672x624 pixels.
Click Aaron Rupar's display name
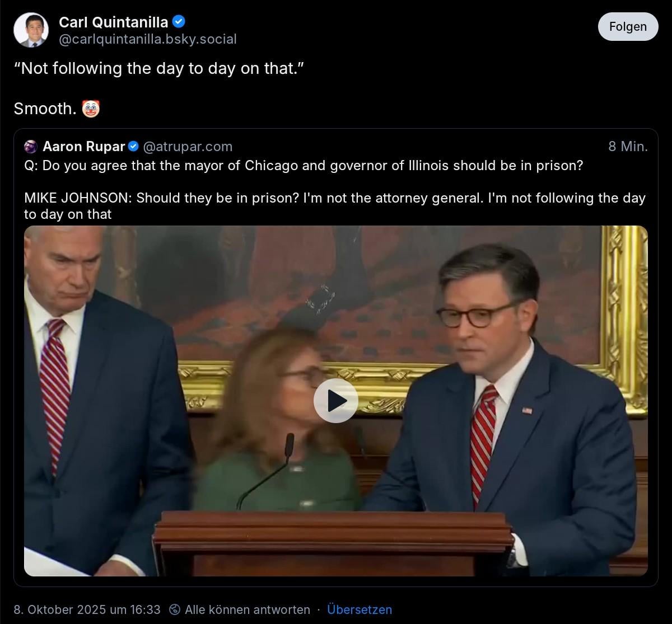click(x=84, y=147)
